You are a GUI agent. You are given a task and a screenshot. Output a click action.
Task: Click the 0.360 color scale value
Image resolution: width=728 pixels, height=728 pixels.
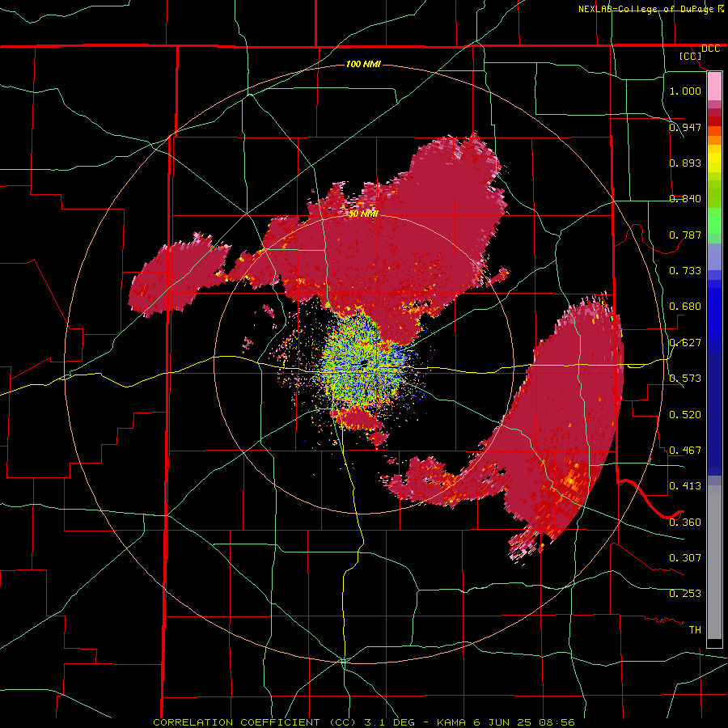(685, 523)
